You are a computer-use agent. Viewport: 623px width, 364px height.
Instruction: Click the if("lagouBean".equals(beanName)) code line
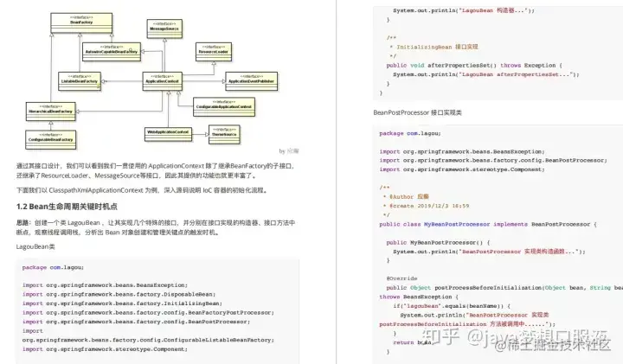(x=452, y=306)
